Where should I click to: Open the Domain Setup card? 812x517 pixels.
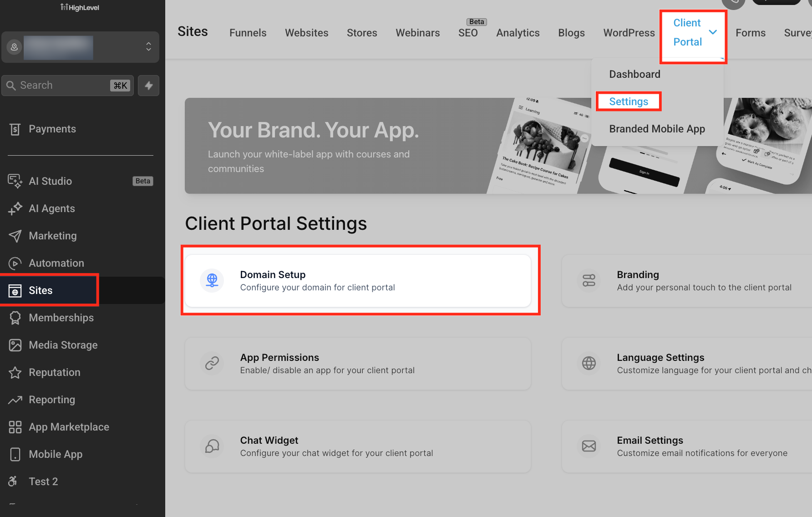pos(358,281)
